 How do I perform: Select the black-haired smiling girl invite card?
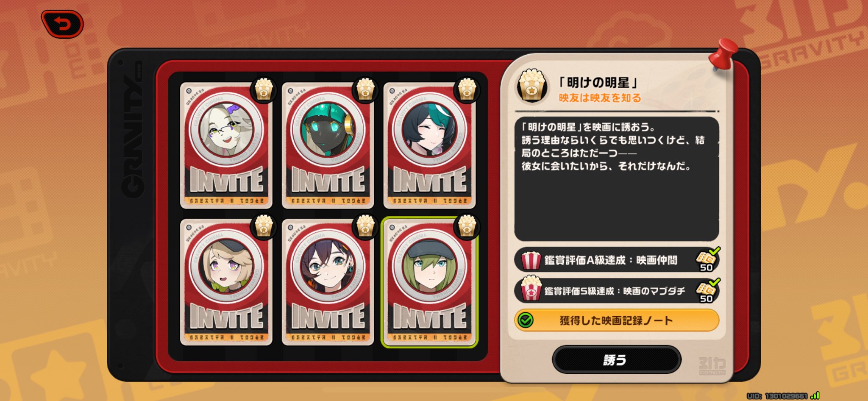coord(429,145)
